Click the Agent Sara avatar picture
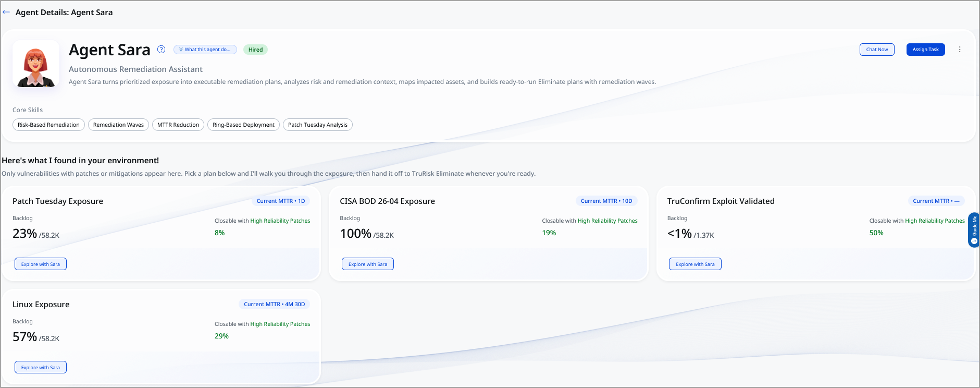The width and height of the screenshot is (980, 388). pos(36,64)
